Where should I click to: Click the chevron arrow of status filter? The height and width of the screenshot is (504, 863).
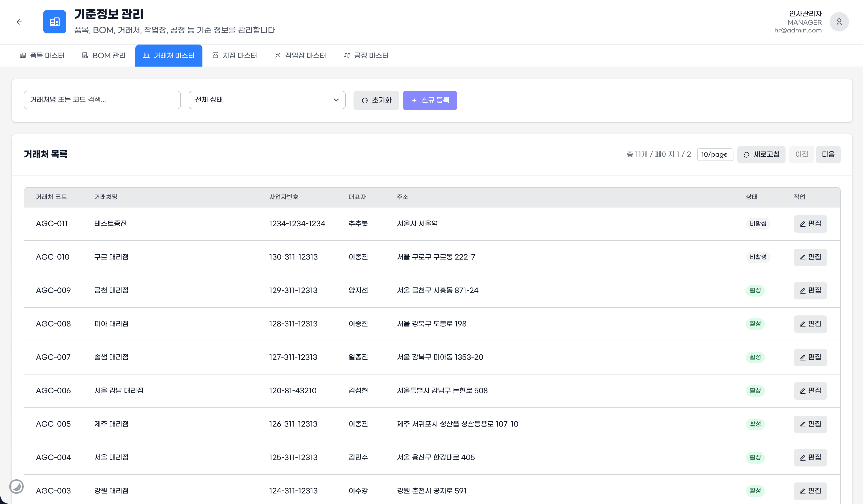tap(336, 100)
